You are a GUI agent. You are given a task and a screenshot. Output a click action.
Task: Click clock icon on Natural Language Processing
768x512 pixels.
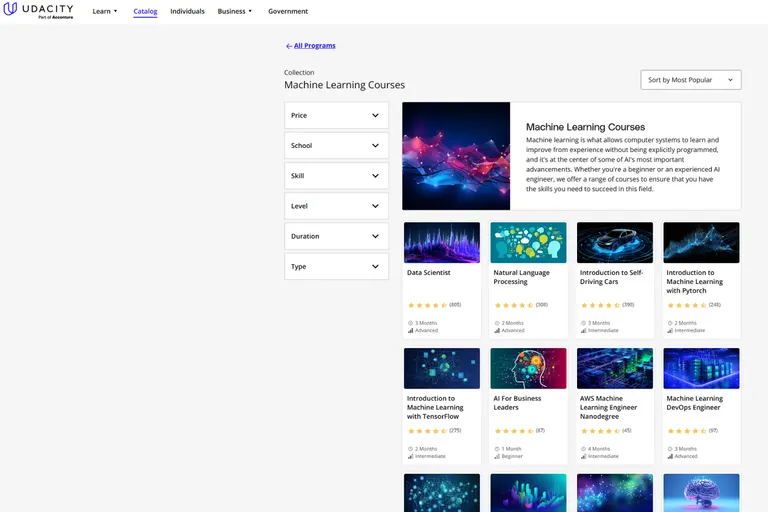coord(497,323)
